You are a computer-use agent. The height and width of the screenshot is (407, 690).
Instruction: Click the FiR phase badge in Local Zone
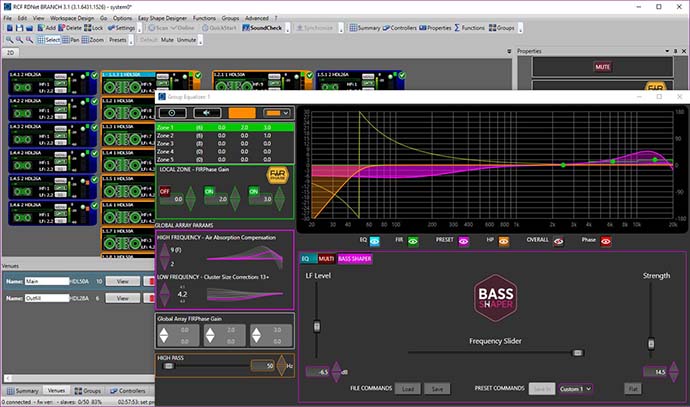[277, 176]
